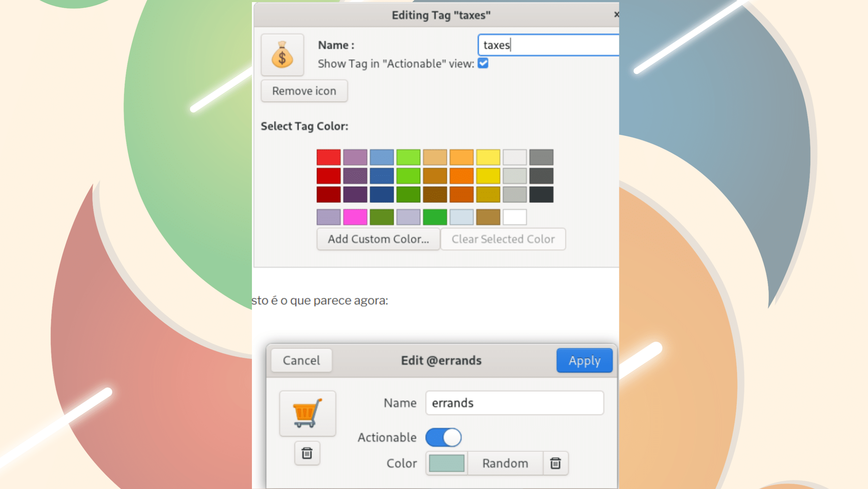Close the Editing Tag taxes dialog
This screenshot has width=868, height=489.
(x=616, y=14)
